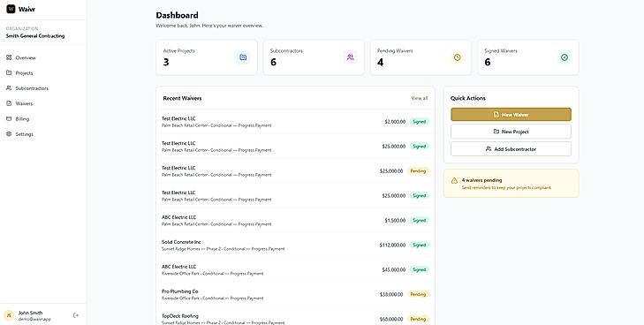The width and height of the screenshot is (644, 325).
Task: Click the Pending Waivers clock icon
Action: [x=457, y=57]
